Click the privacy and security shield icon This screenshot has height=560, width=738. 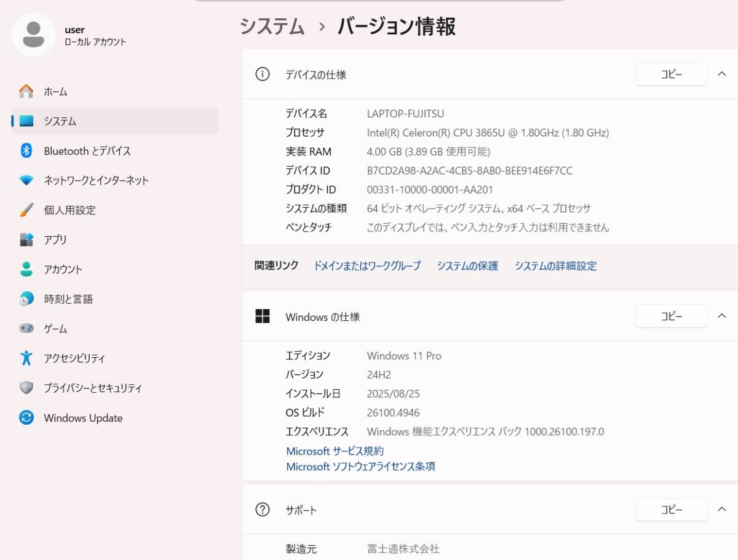26,388
